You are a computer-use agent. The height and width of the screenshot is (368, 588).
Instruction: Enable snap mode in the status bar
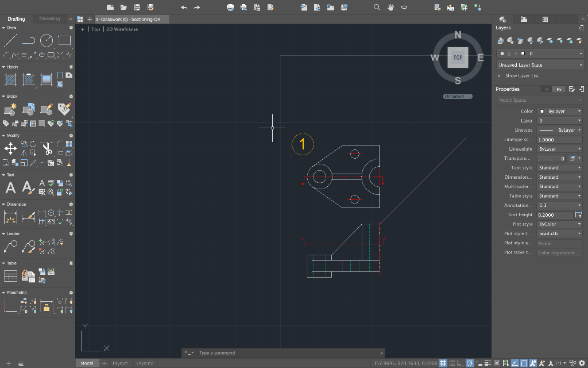(452, 363)
